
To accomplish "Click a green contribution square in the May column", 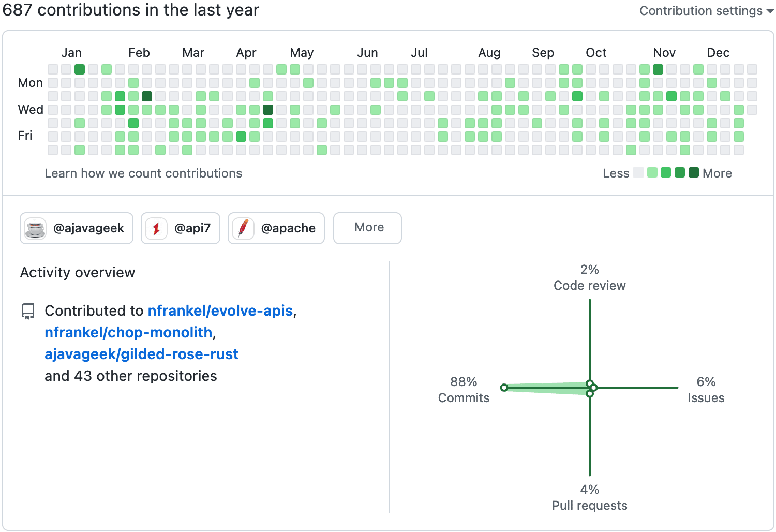I will point(281,69).
